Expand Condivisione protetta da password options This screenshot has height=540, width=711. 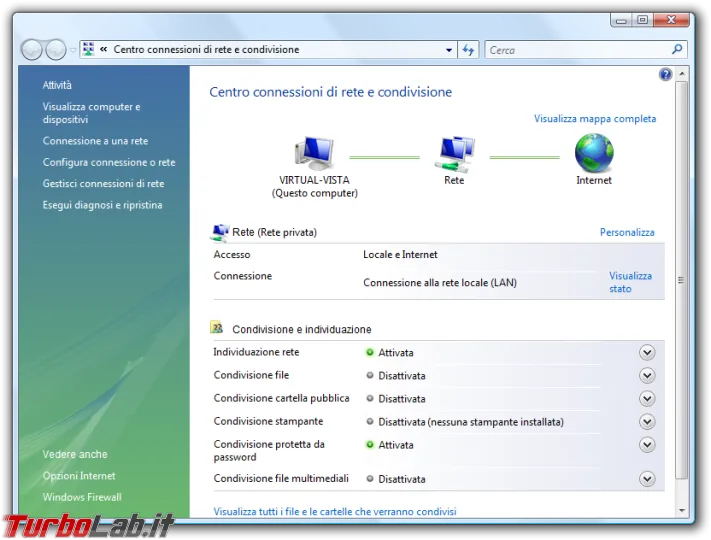point(647,445)
